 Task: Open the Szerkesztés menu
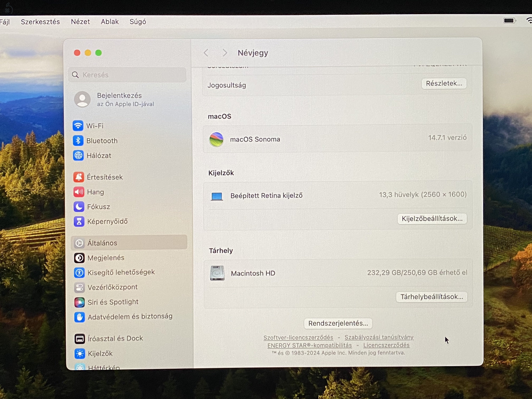coord(40,22)
